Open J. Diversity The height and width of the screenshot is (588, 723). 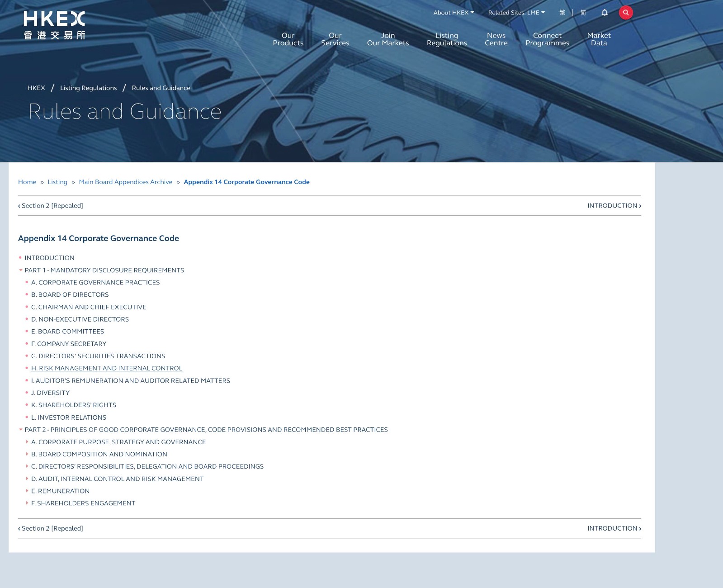tap(50, 393)
